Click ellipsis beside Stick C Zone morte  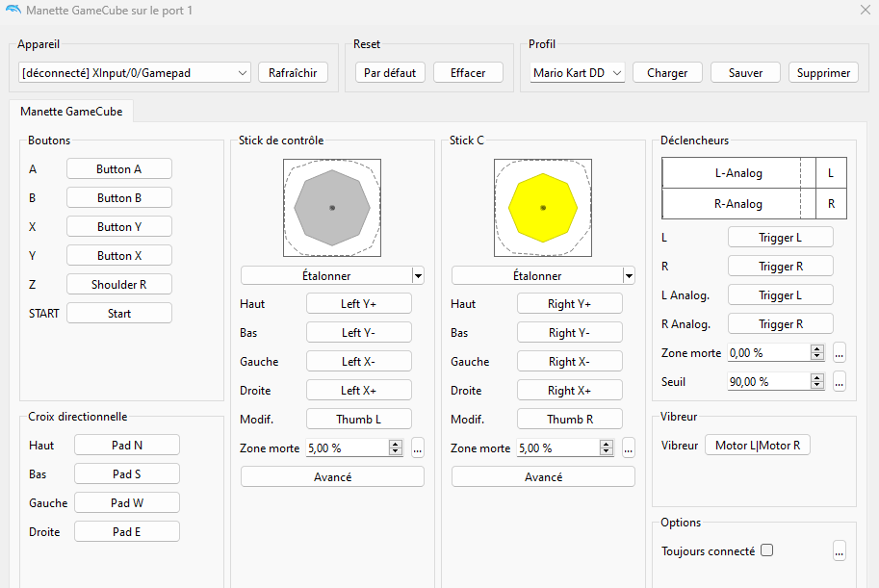point(628,447)
